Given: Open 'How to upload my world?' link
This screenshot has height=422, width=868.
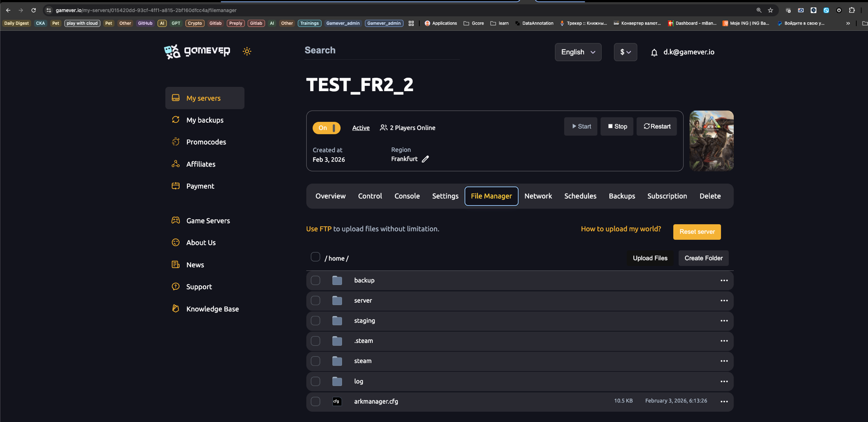Looking at the screenshot, I should pyautogui.click(x=621, y=229).
